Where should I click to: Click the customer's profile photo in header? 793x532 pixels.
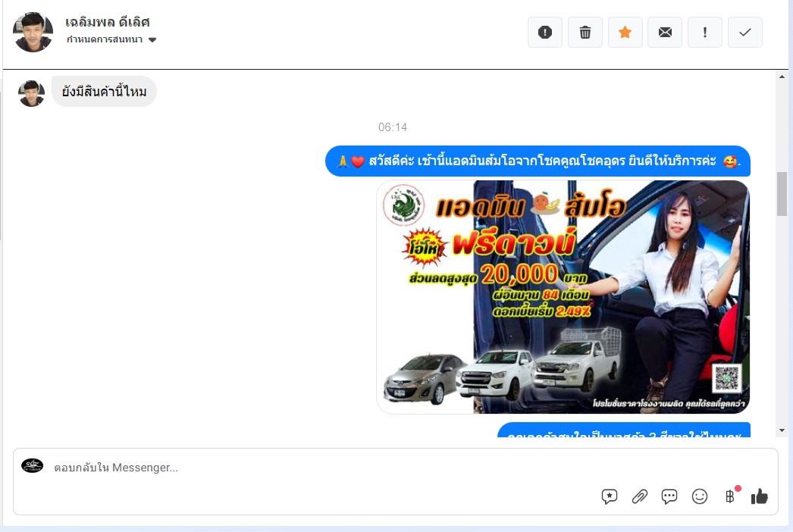pos(33,33)
